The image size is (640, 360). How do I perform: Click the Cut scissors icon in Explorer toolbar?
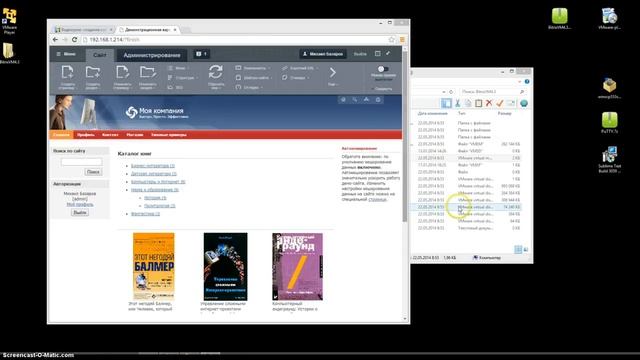(458, 103)
